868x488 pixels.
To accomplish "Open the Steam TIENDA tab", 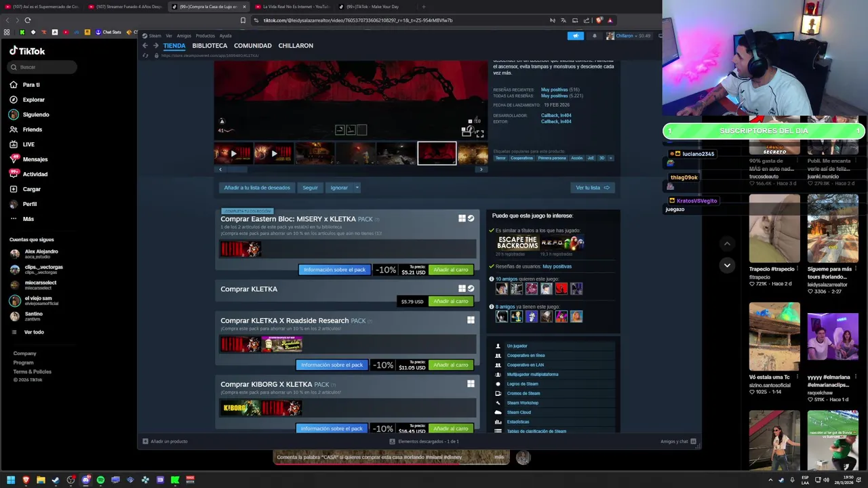I will [x=174, y=45].
